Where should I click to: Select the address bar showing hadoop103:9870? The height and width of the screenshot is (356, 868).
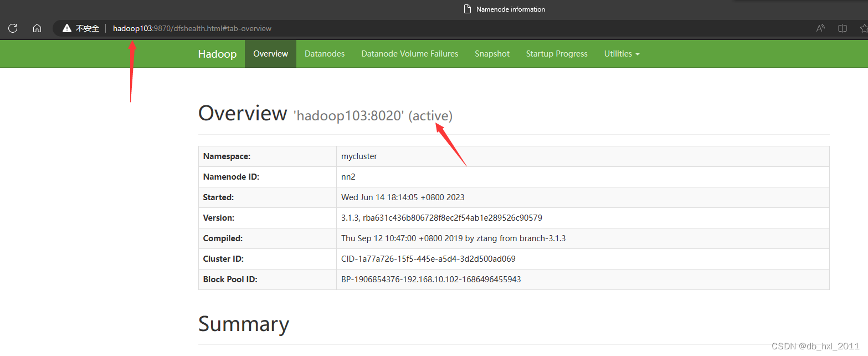pyautogui.click(x=191, y=28)
